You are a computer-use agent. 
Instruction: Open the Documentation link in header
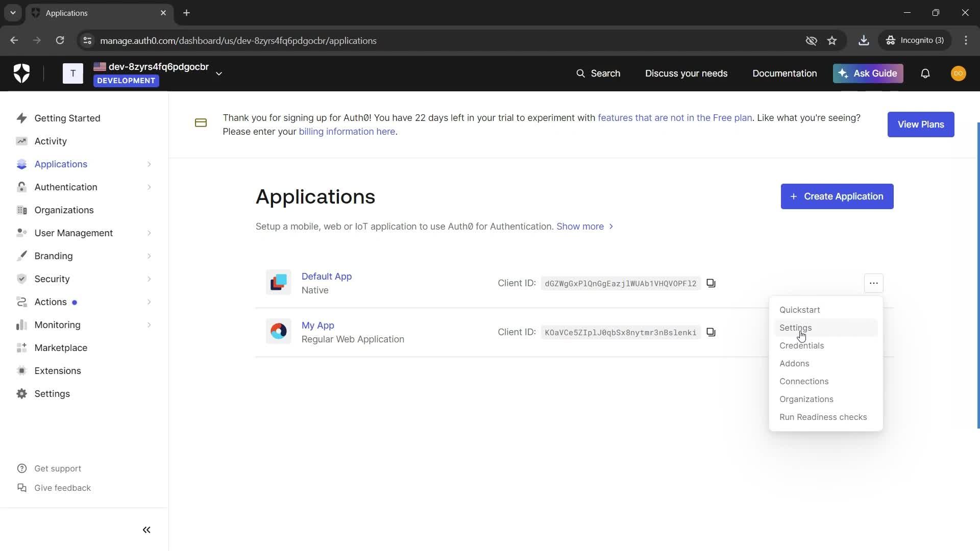point(785,73)
